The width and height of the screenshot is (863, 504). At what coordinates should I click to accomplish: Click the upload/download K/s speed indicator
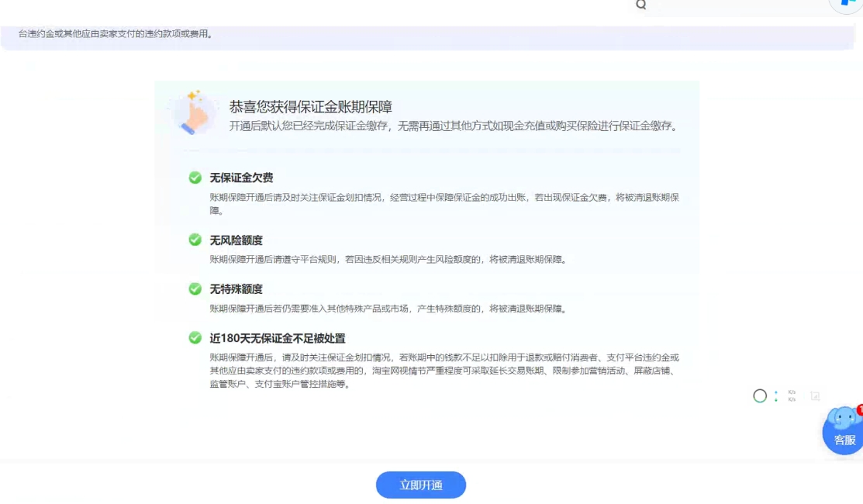tap(792, 396)
